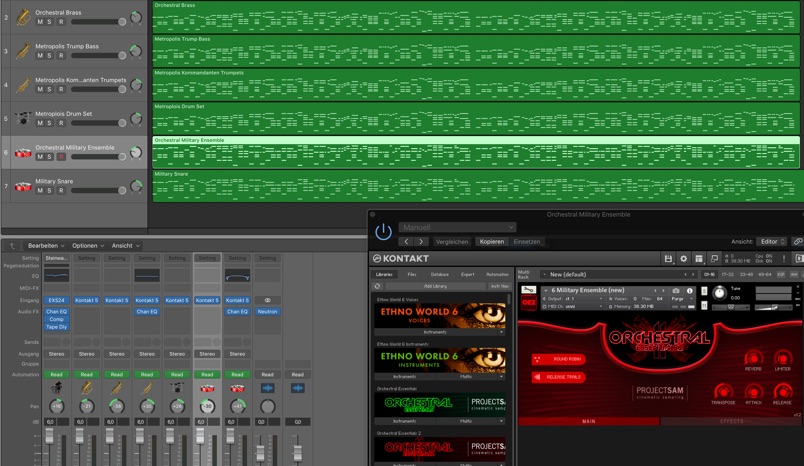
Task: Adjust the Reverb knob in Kontakt
Action: coord(753,357)
